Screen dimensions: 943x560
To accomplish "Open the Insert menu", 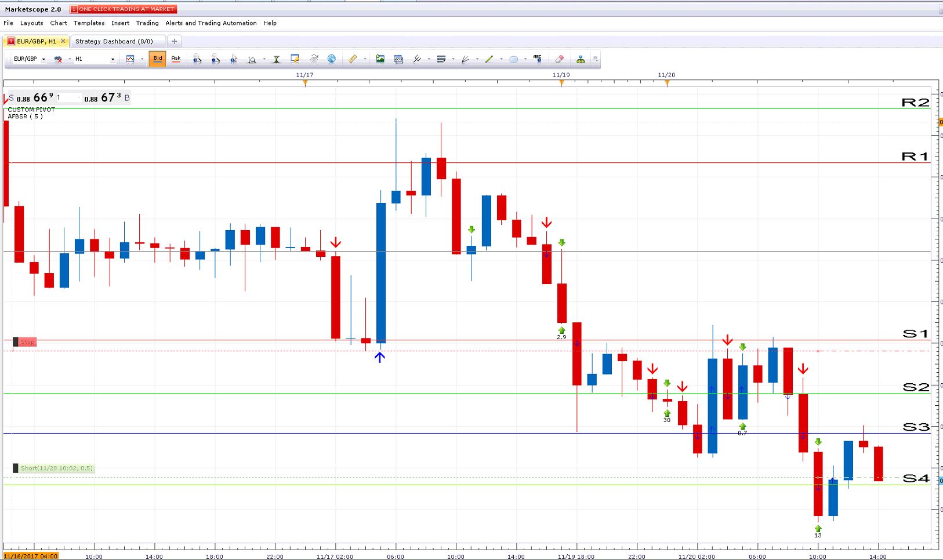I will (x=121, y=23).
